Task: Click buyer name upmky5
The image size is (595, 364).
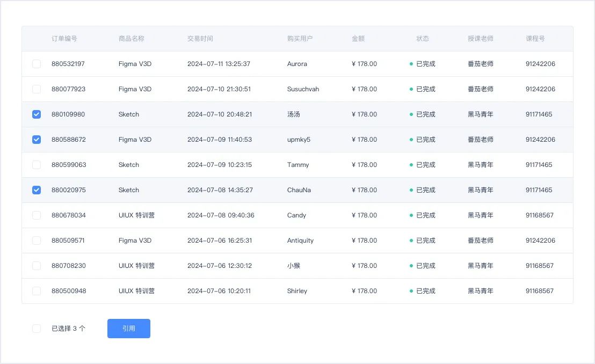Action: coord(299,140)
